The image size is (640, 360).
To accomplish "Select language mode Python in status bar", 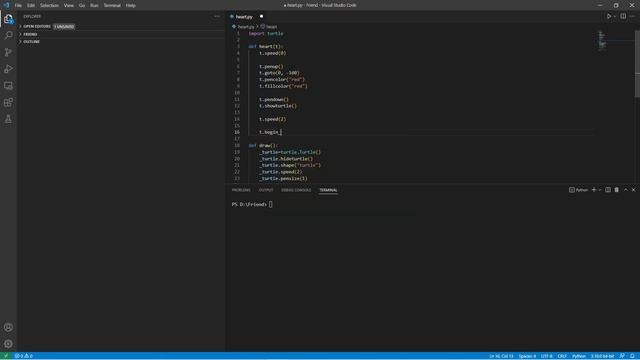I will click(x=579, y=356).
